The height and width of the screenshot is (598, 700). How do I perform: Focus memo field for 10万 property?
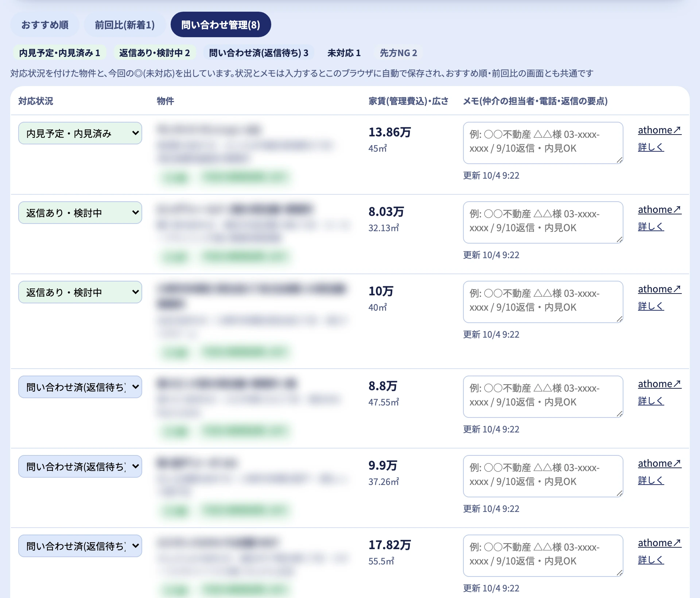click(x=543, y=302)
